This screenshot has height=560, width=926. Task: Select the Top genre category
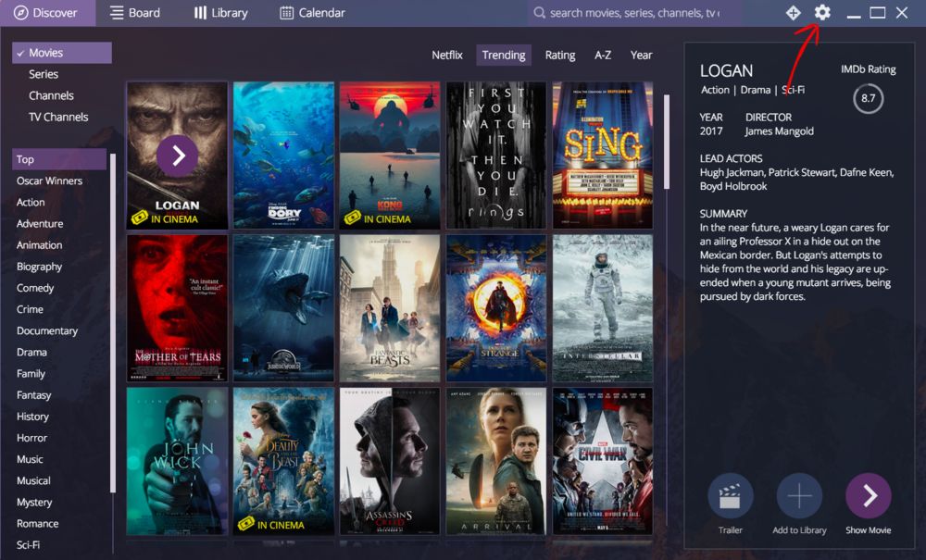[59, 159]
